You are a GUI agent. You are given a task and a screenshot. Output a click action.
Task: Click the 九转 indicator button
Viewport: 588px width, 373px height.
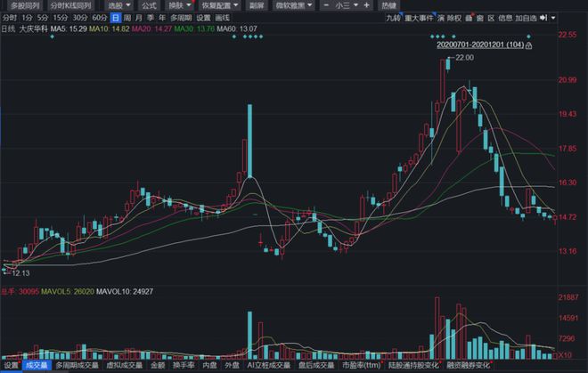click(394, 18)
